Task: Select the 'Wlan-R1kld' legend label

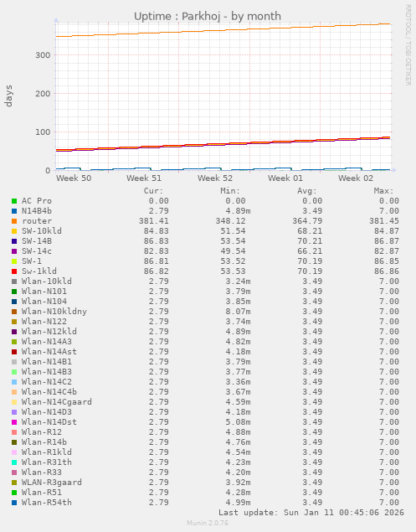Action: point(47,452)
